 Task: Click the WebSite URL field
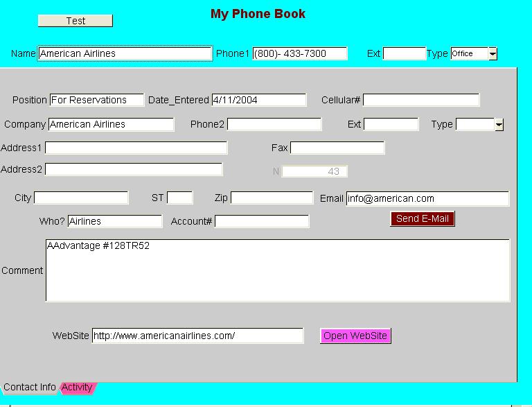pyautogui.click(x=198, y=336)
